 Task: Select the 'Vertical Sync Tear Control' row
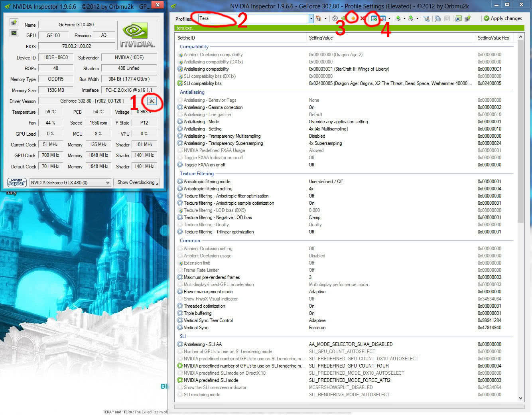click(x=345, y=320)
